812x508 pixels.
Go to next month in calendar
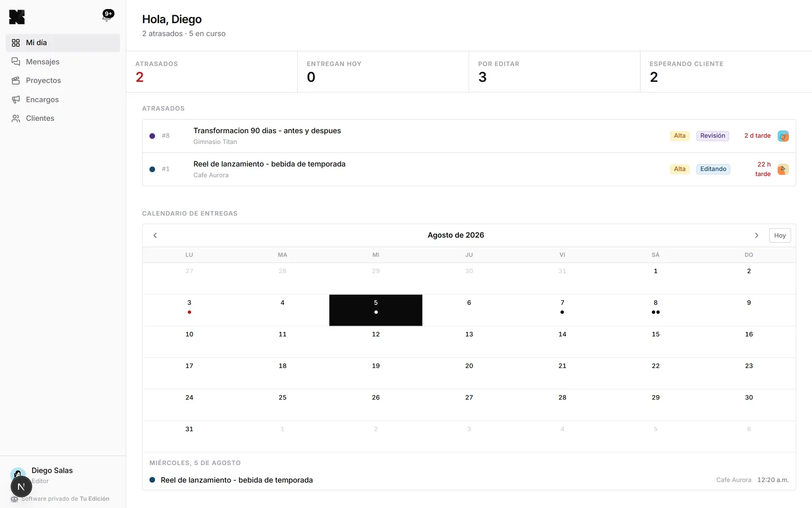pyautogui.click(x=757, y=235)
